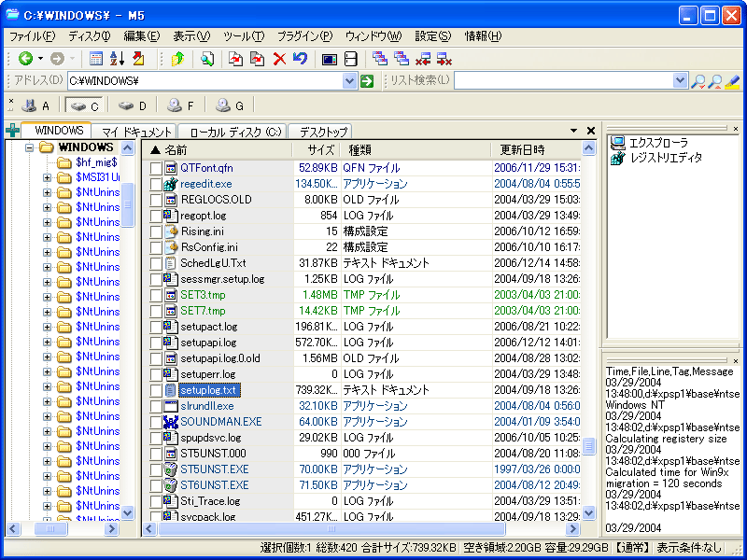Switch to the ローカル ディスク (C:) tab
The height and width of the screenshot is (560, 747).
point(233,132)
